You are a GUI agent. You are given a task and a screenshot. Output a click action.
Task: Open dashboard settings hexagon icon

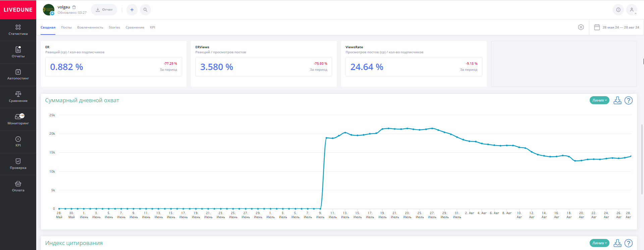click(581, 27)
